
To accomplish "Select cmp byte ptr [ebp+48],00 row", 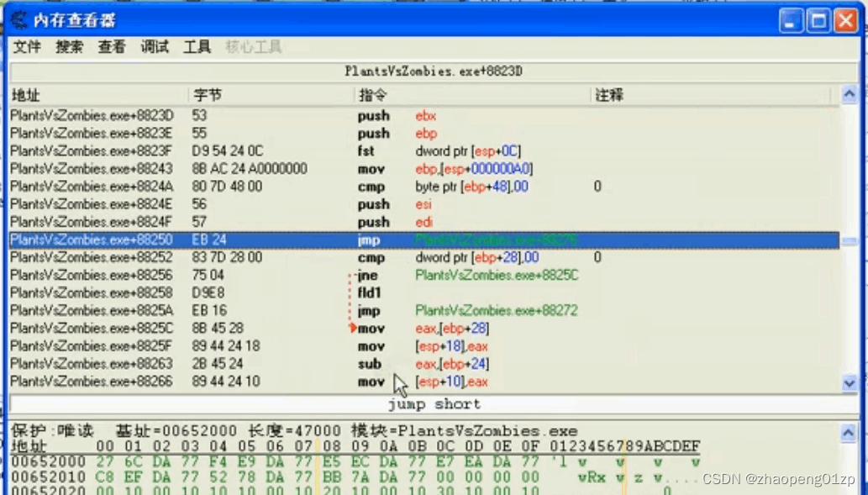I will pyautogui.click(x=424, y=187).
